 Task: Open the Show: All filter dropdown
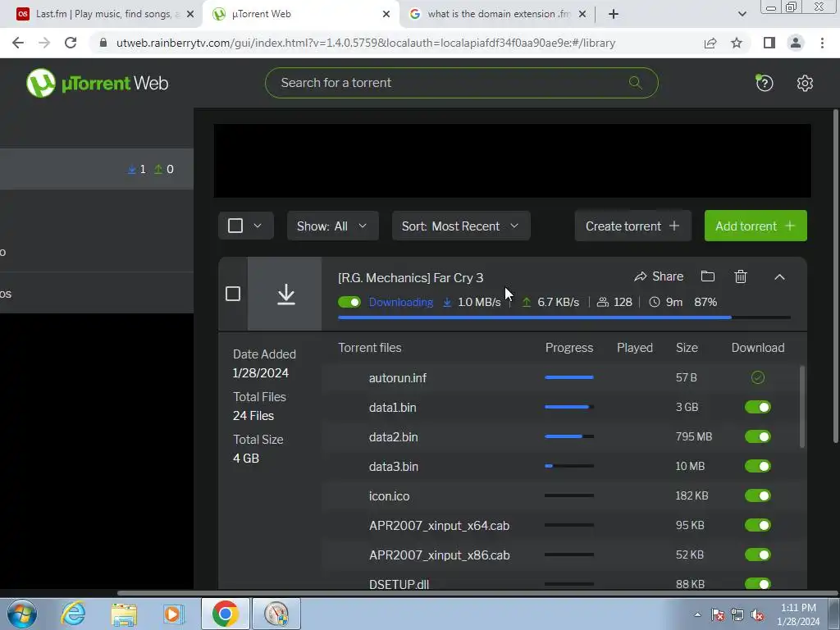coord(333,226)
